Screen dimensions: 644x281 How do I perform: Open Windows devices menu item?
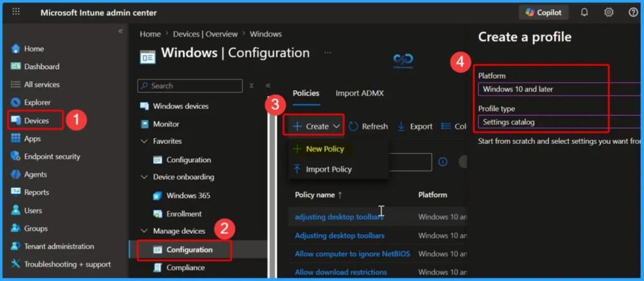point(175,106)
